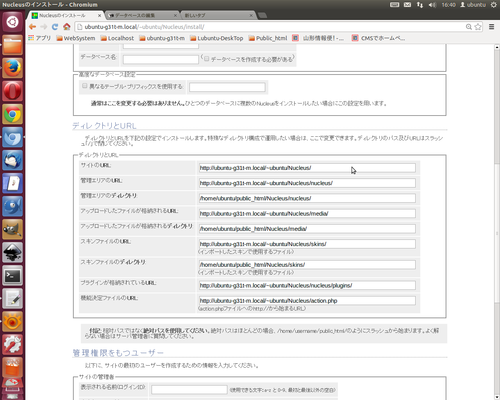Reload the current page
The height and width of the screenshot is (400, 500).
[x=55, y=27]
